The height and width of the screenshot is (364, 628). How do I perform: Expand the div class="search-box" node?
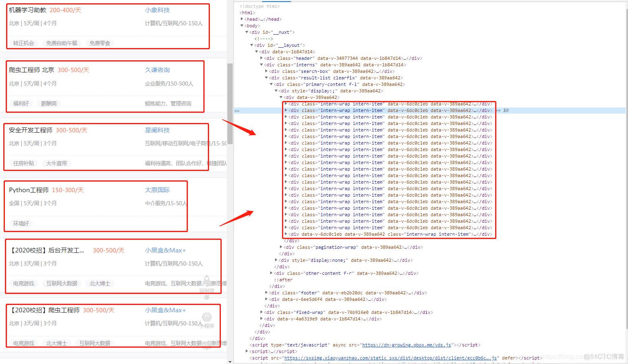(x=266, y=71)
